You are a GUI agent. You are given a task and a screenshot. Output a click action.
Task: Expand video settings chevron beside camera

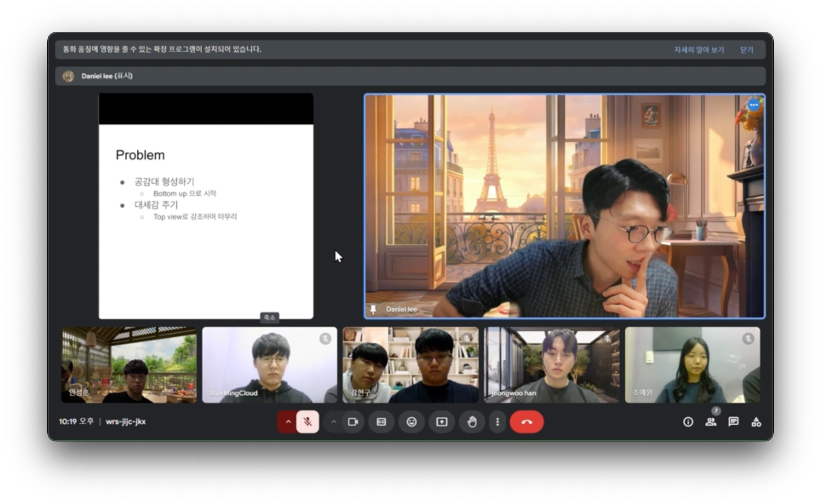tap(333, 422)
